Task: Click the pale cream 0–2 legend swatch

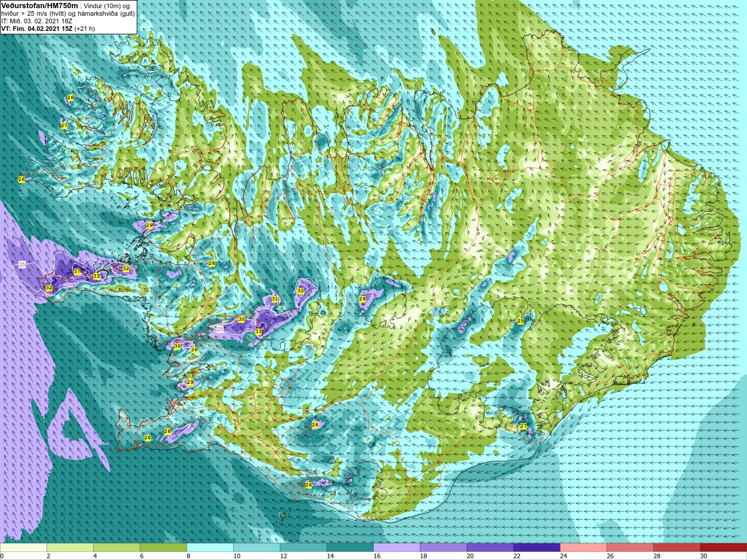Action: point(23,548)
